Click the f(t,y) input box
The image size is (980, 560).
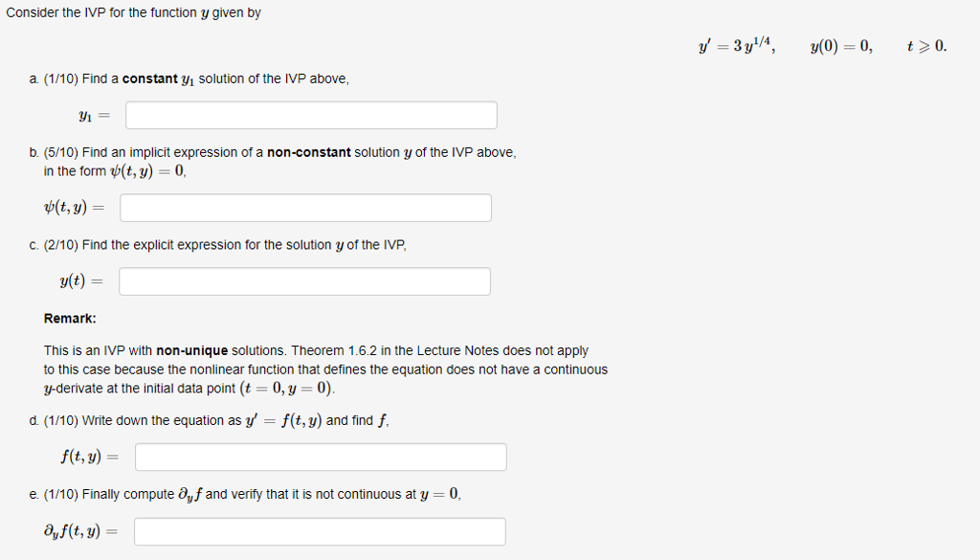[321, 457]
